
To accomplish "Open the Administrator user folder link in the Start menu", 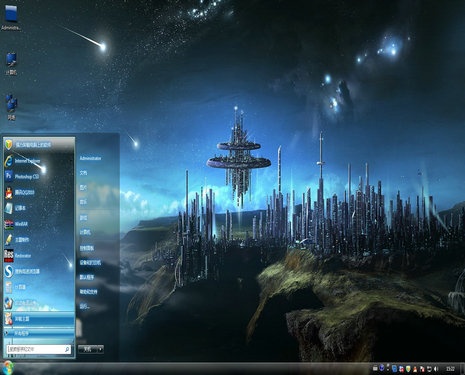I will click(90, 158).
